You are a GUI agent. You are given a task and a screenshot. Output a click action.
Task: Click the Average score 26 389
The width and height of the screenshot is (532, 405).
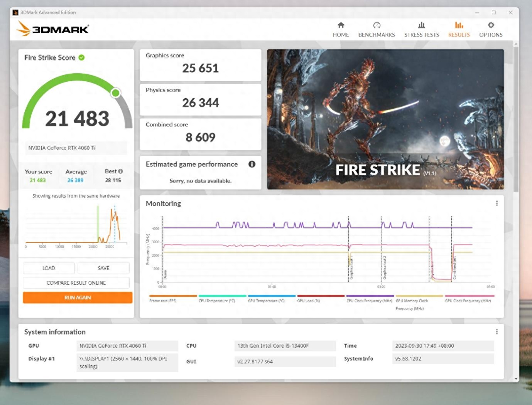(x=75, y=180)
